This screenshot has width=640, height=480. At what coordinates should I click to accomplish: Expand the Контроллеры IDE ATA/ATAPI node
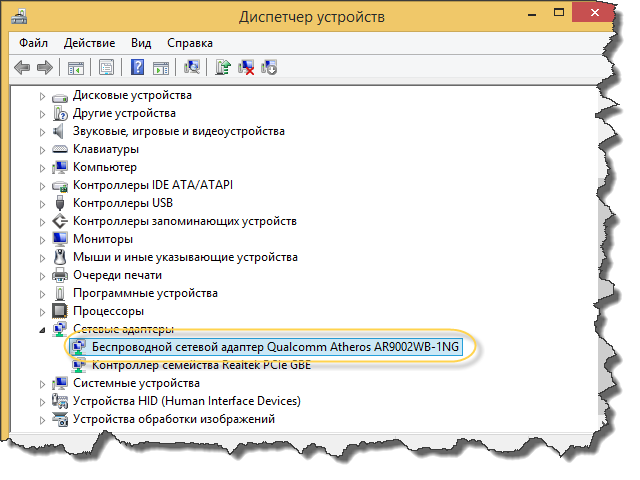point(42,186)
